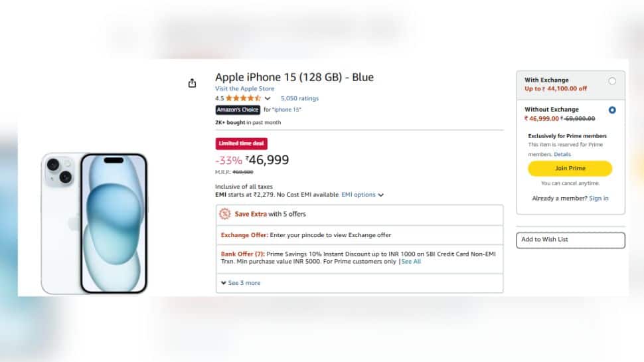Open the 5,050 ratings link
Image resolution: width=644 pixels, height=362 pixels.
click(299, 98)
